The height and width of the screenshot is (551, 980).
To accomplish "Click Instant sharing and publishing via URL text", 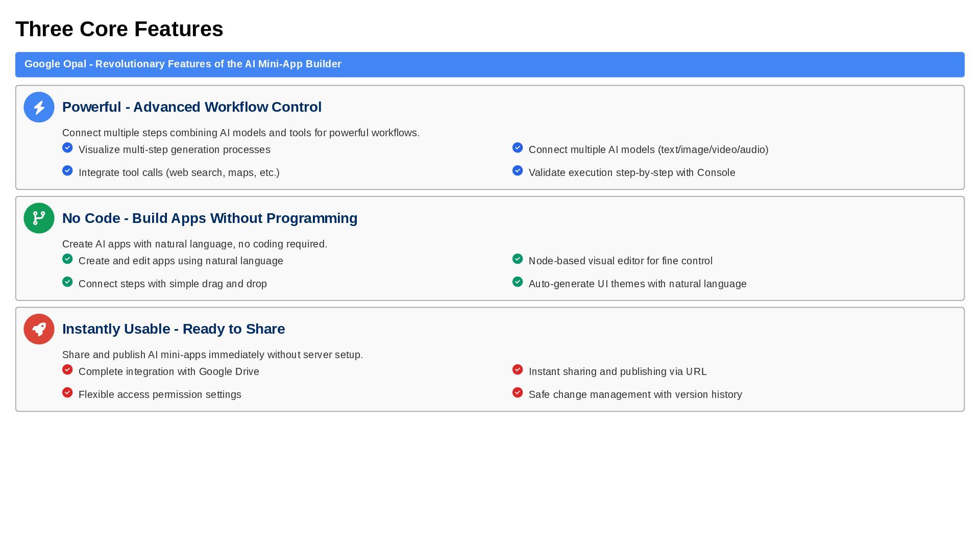I will pyautogui.click(x=618, y=372).
